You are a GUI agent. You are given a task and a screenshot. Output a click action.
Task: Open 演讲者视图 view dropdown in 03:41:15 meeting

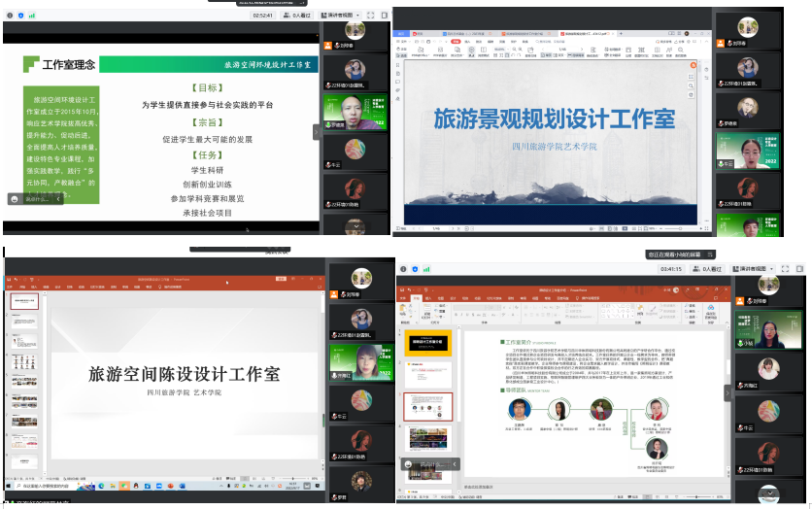click(x=754, y=269)
